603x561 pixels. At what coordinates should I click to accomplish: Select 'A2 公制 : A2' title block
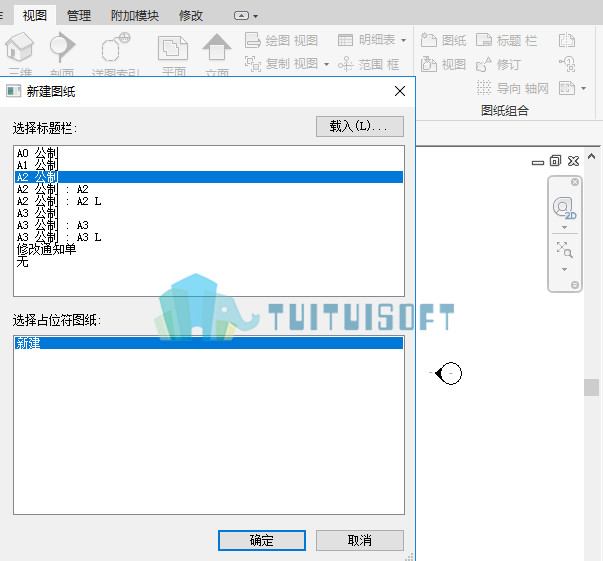(209, 189)
